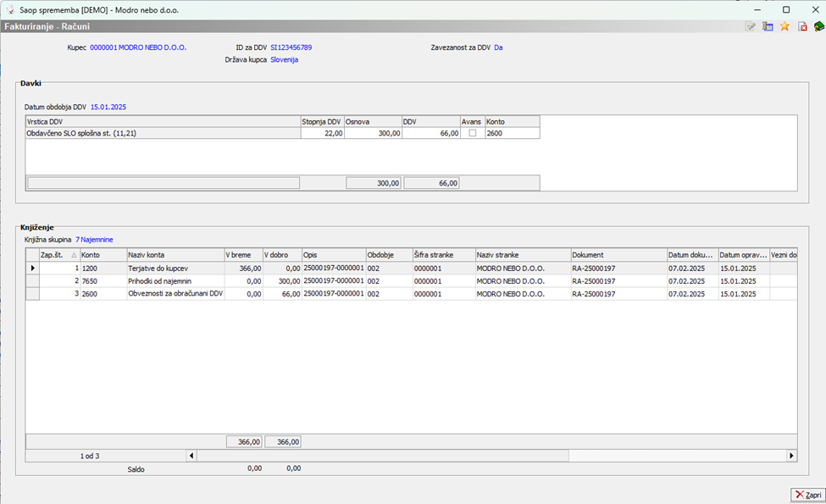This screenshot has width=826, height=504.
Task: Open the window layout settings icon
Action: coord(768,26)
